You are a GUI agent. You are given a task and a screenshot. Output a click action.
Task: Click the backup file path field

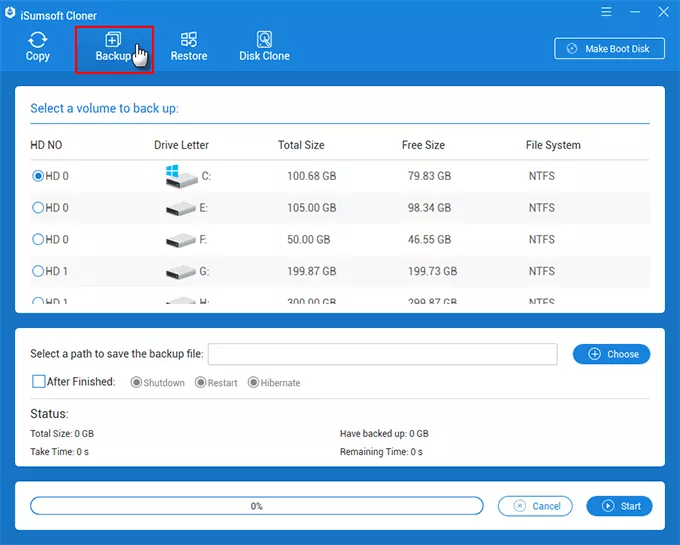(x=382, y=354)
